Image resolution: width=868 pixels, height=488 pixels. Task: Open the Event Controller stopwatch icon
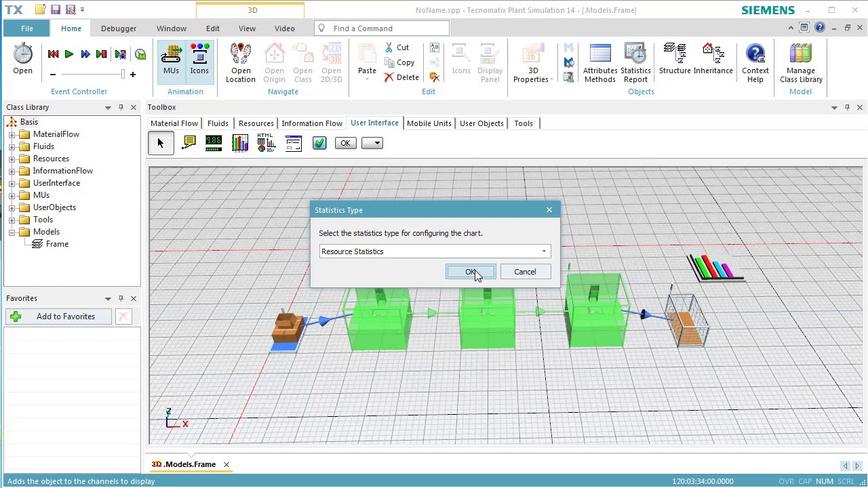pos(22,59)
